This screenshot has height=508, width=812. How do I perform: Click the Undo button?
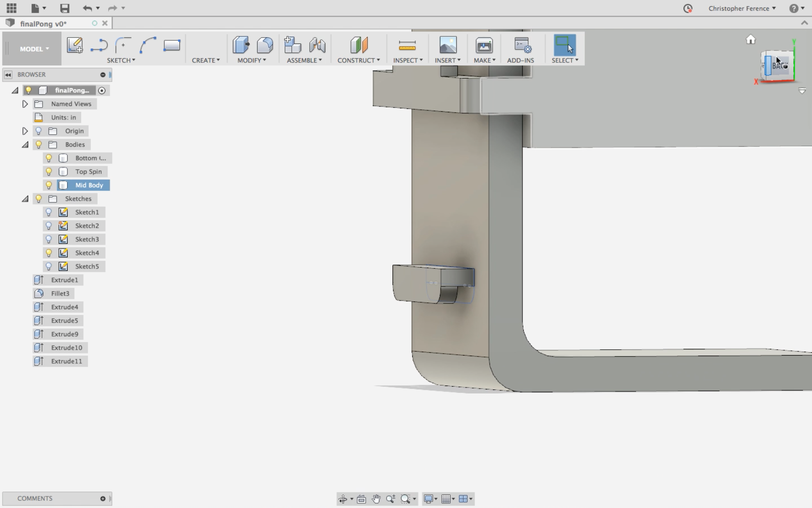(x=87, y=8)
